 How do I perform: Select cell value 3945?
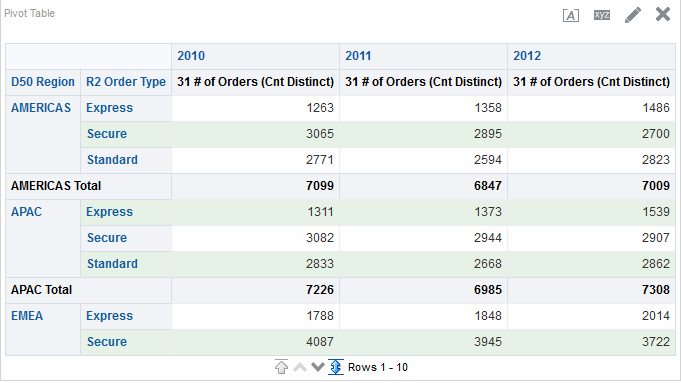488,342
